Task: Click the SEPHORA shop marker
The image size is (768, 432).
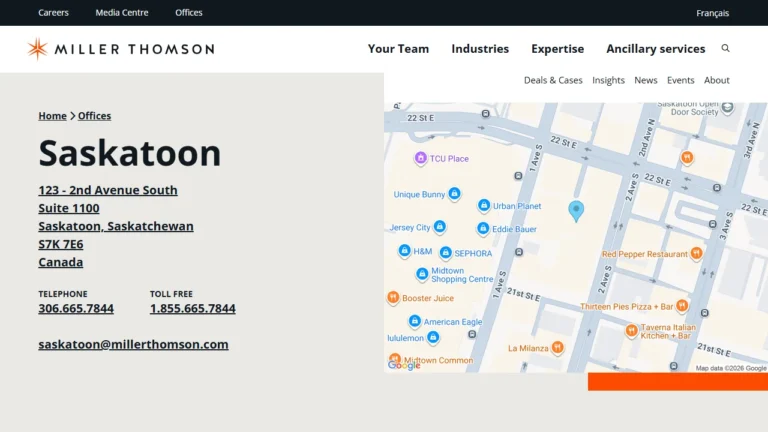Action: tap(445, 253)
